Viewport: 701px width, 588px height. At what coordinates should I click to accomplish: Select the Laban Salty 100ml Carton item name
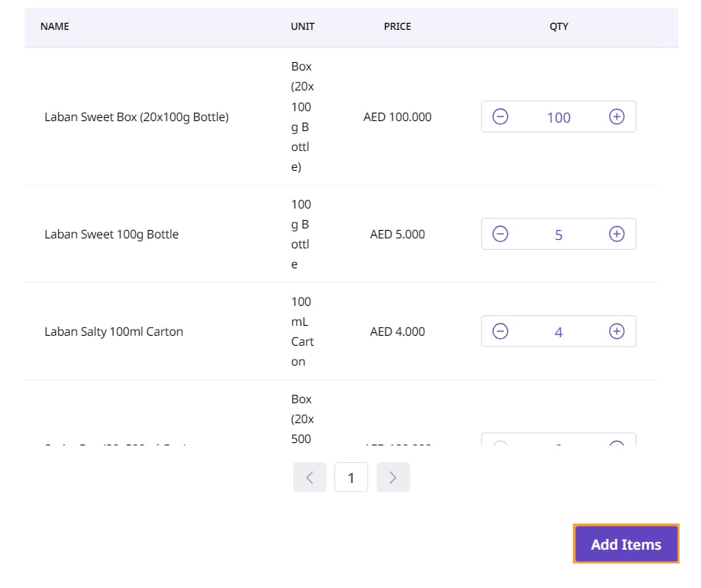114,332
